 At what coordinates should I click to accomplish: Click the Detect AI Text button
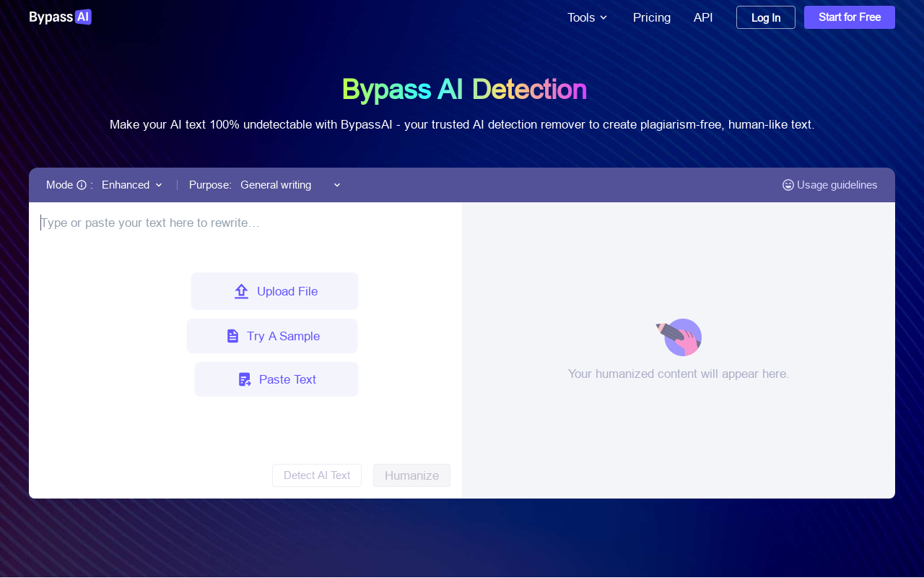click(317, 475)
